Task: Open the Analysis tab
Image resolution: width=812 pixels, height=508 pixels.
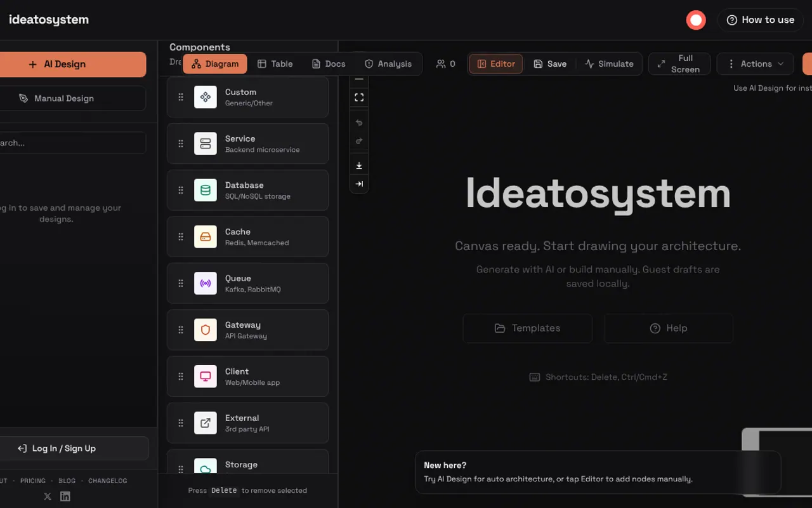Action: pyautogui.click(x=388, y=64)
